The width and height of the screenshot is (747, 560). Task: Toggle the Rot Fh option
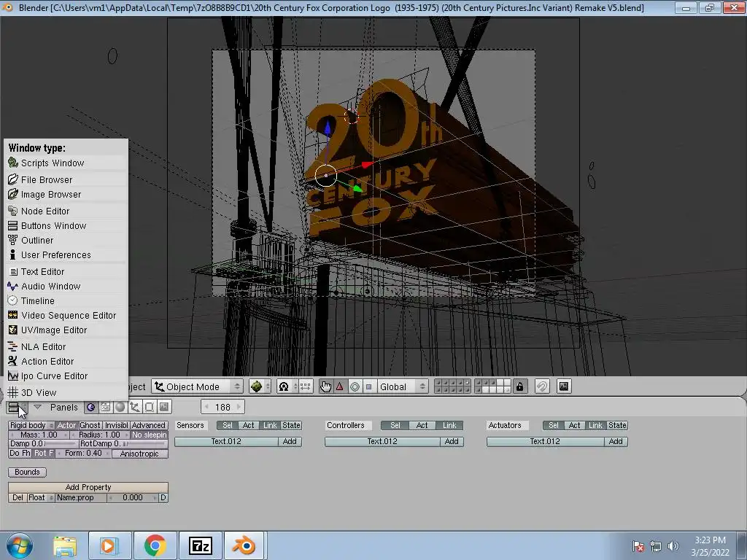pyautogui.click(x=44, y=454)
